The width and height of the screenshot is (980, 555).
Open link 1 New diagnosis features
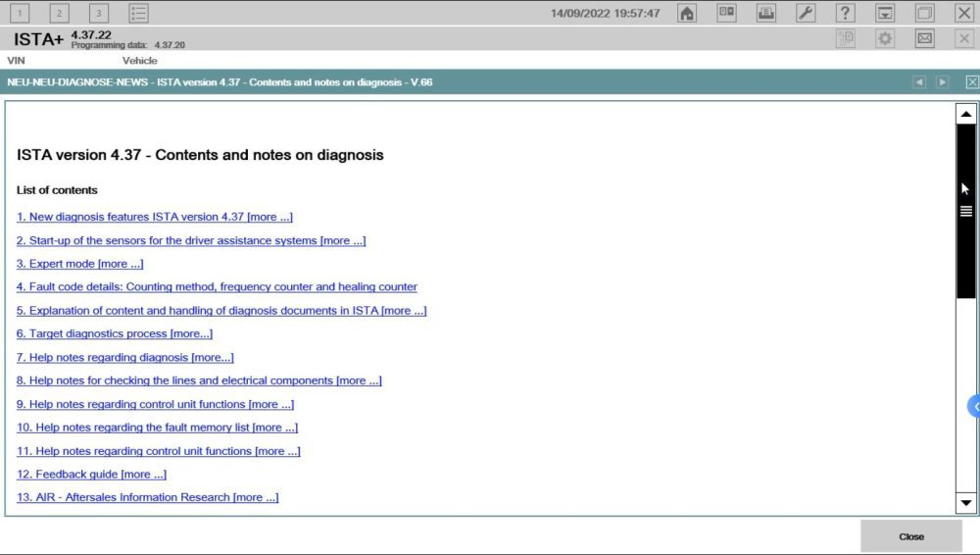pyautogui.click(x=155, y=217)
